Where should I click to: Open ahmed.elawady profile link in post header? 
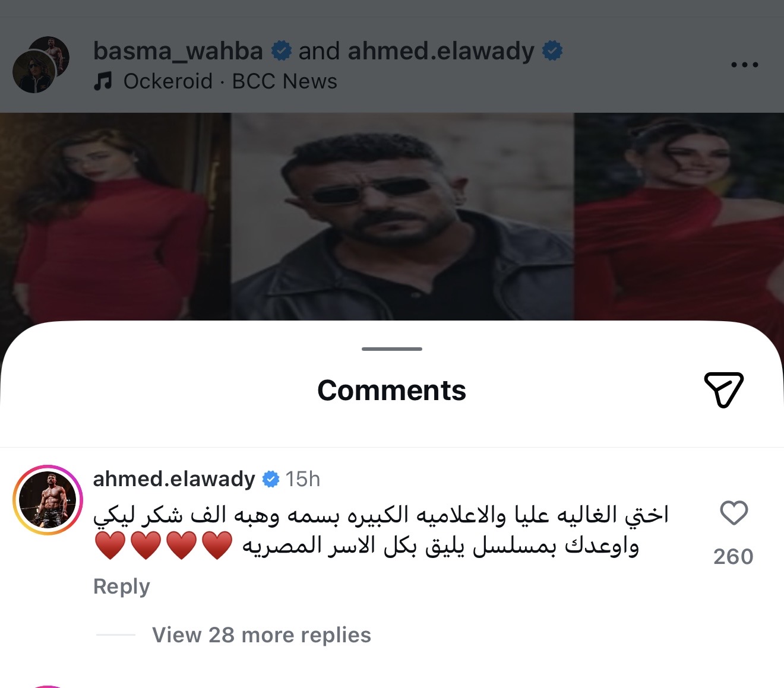point(441,51)
